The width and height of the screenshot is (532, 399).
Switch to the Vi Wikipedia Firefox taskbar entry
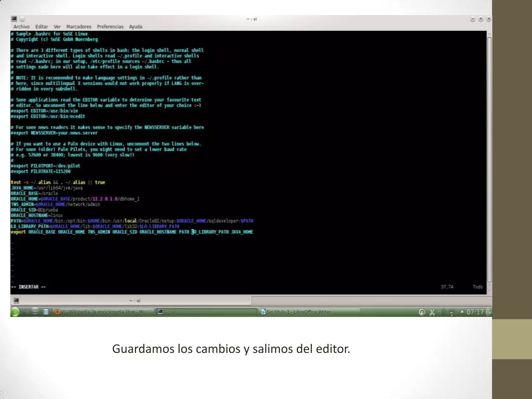(103, 312)
